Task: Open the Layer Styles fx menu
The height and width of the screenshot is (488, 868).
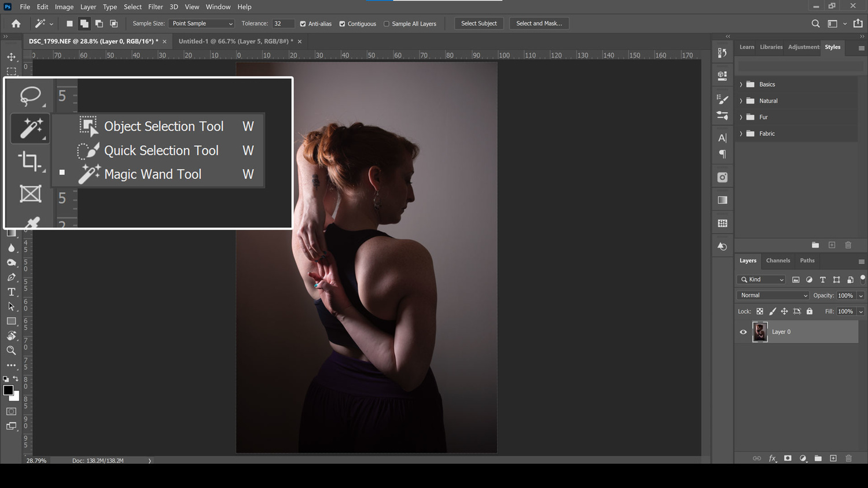Action: (x=772, y=458)
